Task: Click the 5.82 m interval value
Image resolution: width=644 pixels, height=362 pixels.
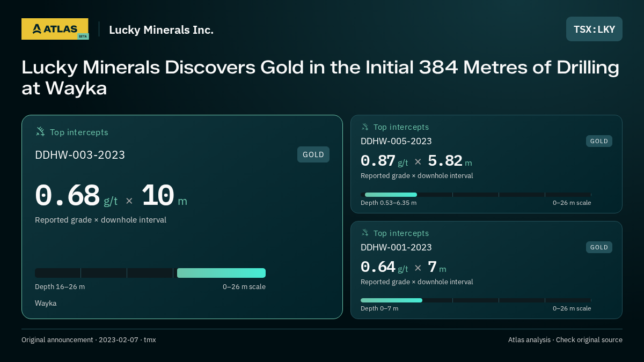Action: click(450, 161)
